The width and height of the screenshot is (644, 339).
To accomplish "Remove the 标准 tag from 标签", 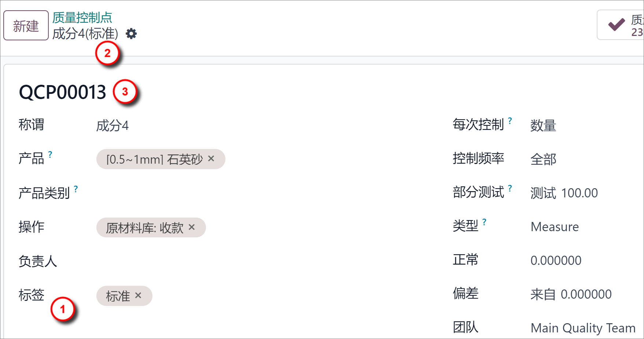I will point(139,295).
